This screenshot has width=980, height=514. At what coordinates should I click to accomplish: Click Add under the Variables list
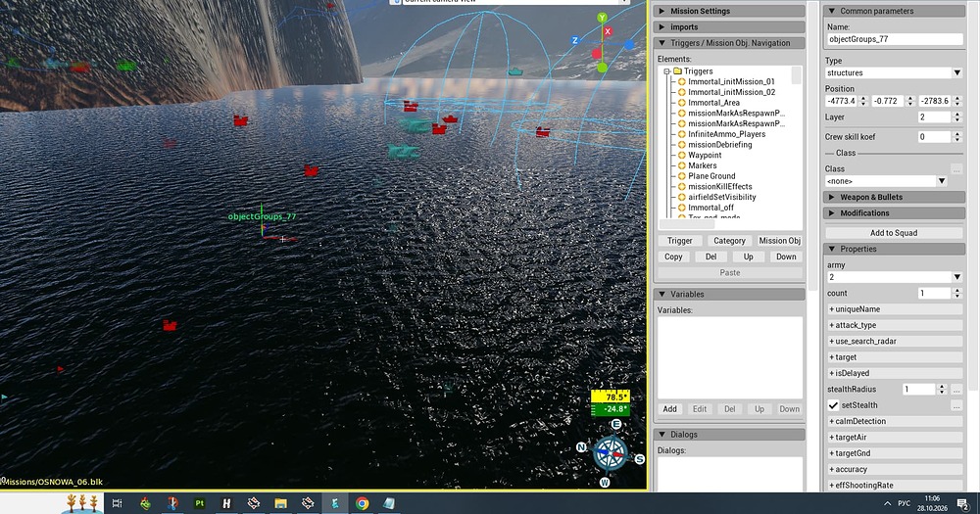[x=670, y=409]
